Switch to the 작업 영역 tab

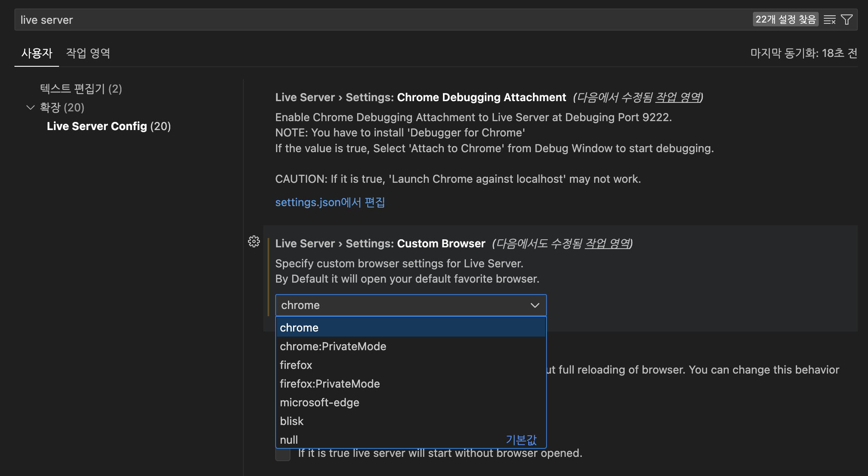pyautogui.click(x=88, y=53)
